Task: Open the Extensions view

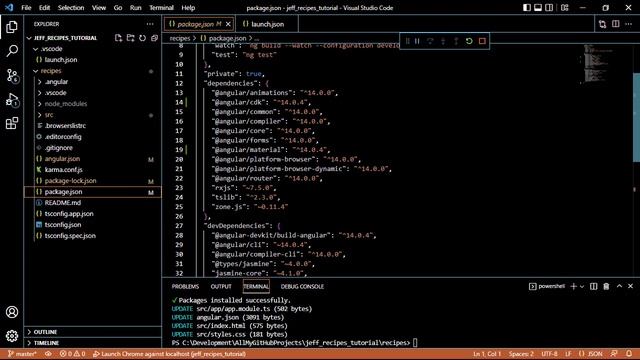Action: pos(12,123)
